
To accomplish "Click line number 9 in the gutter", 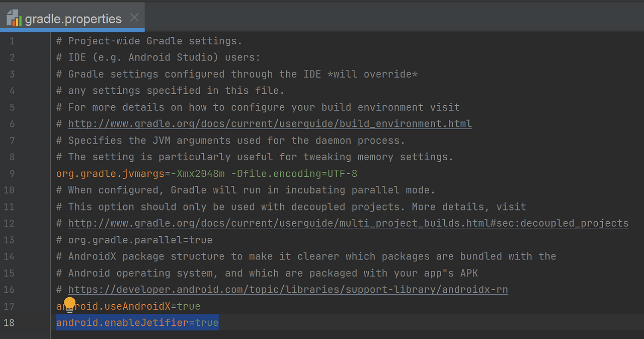I will click(12, 173).
